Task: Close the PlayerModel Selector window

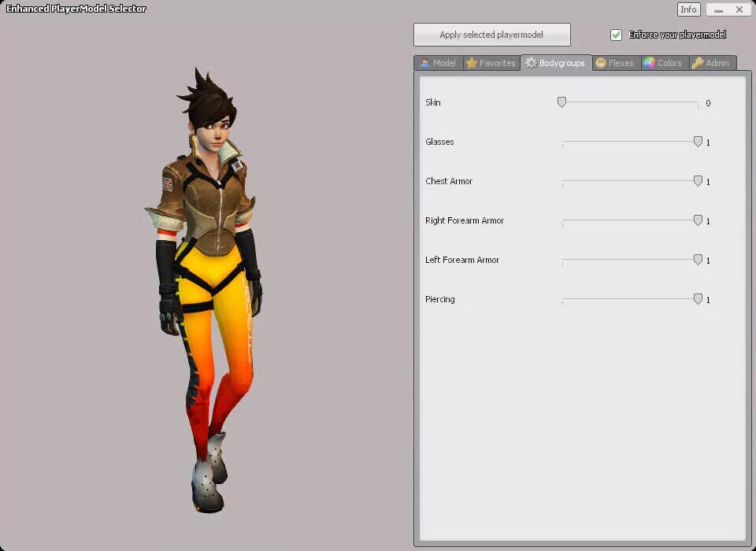Action: coord(739,9)
